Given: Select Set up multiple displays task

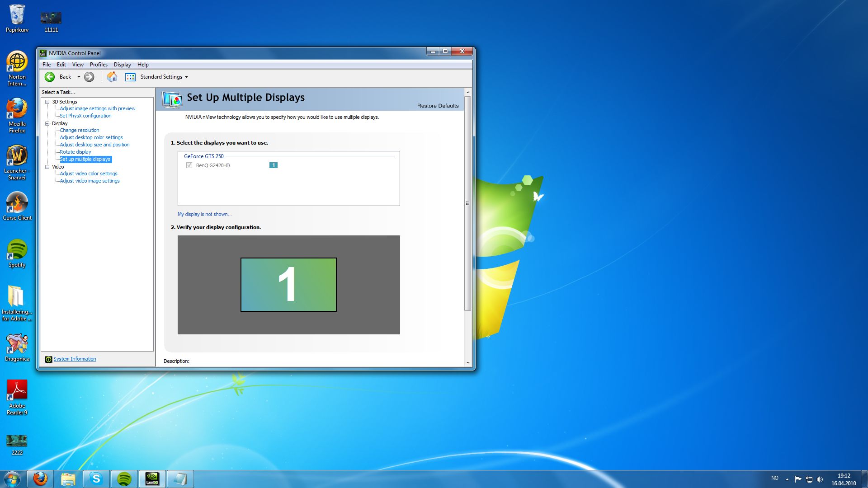Looking at the screenshot, I should [x=85, y=159].
